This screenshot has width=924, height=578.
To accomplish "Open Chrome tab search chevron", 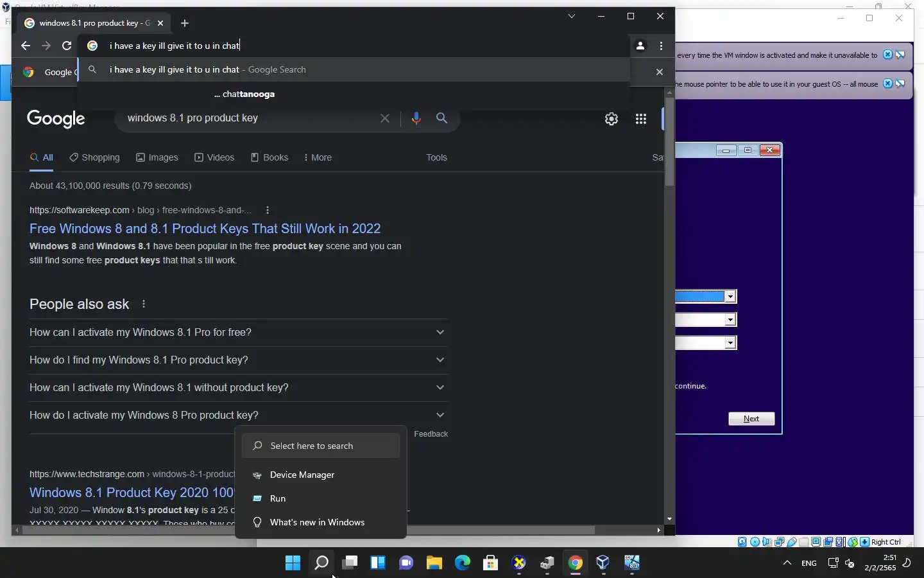I will [x=571, y=16].
